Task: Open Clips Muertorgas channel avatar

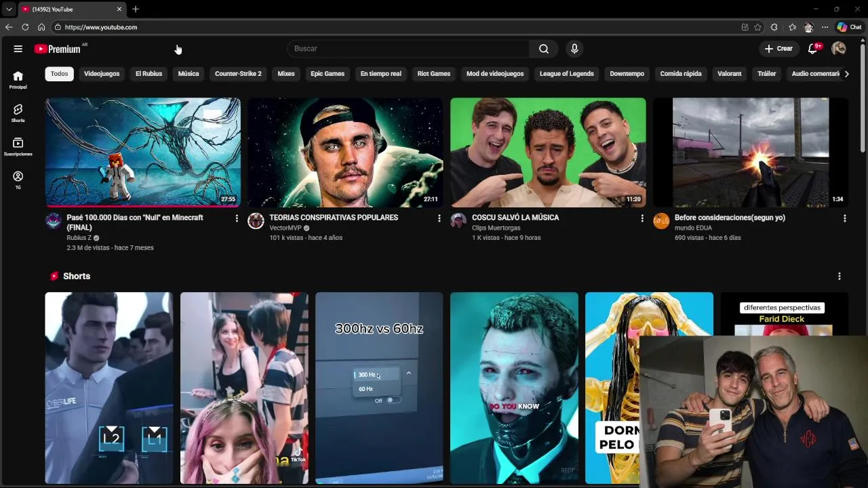Action: [458, 221]
